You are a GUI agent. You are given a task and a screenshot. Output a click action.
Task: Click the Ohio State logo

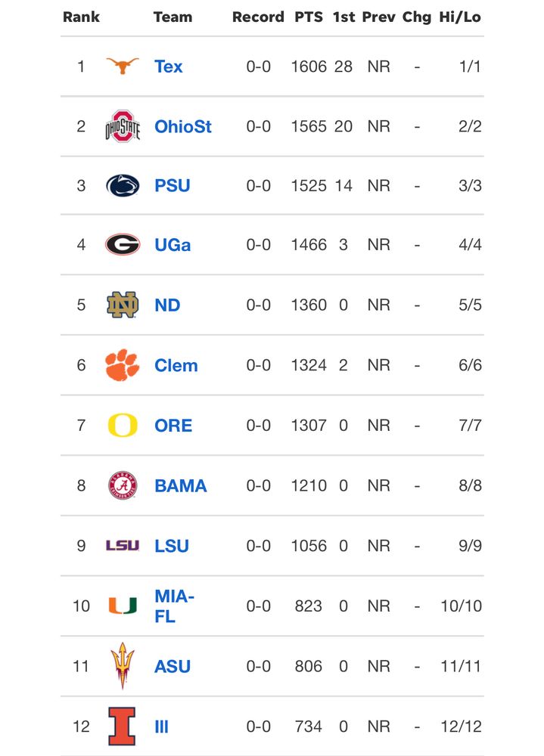click(x=123, y=126)
